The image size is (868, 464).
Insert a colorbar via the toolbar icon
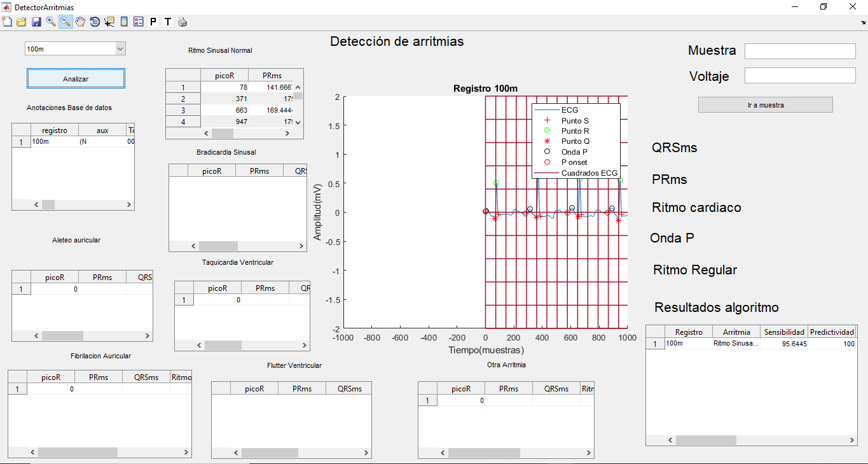coord(124,22)
